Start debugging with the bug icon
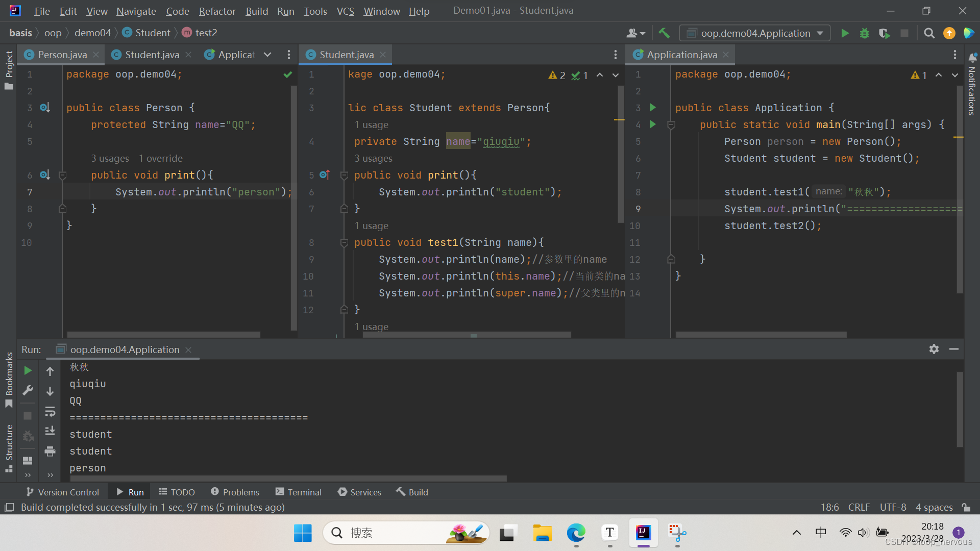980x551 pixels. coord(865,33)
